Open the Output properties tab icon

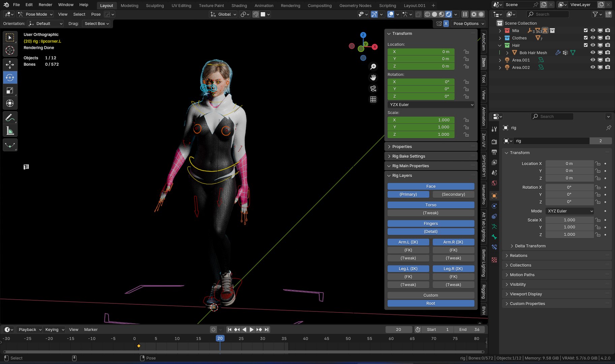[494, 152]
